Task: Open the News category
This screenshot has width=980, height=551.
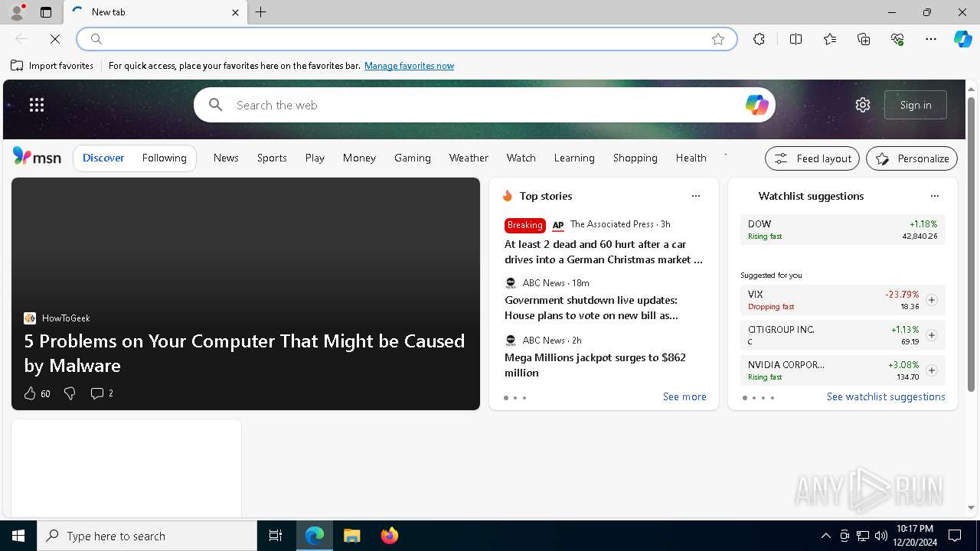Action: coord(226,158)
